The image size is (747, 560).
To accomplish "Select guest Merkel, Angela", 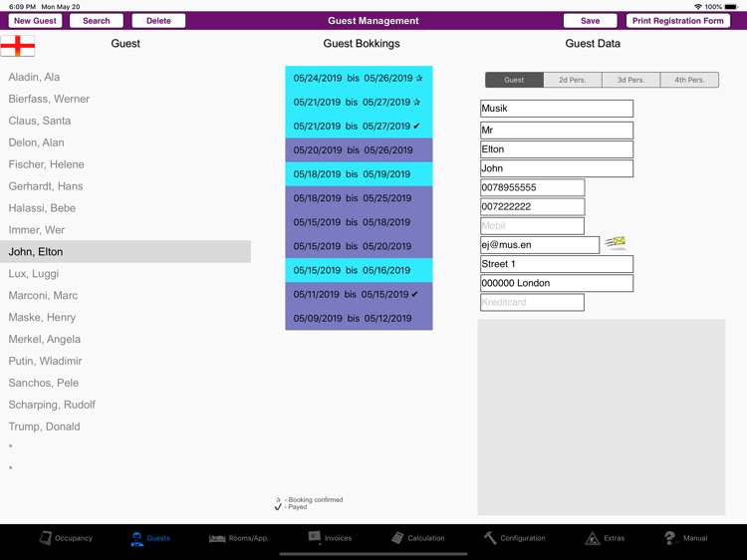I will (125, 340).
